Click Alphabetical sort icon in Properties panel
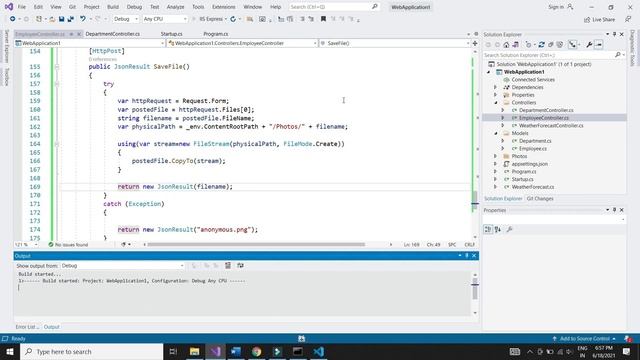This screenshot has width=640, height=360. 498,229
